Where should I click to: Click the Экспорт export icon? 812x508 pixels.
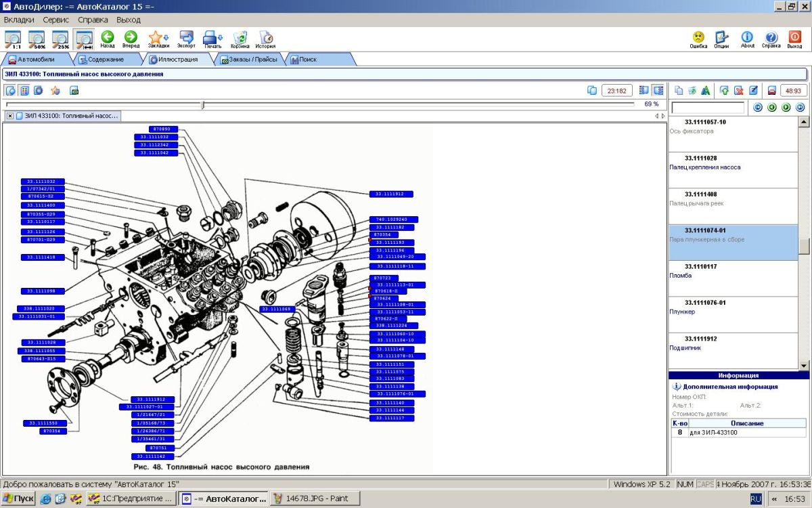click(186, 39)
